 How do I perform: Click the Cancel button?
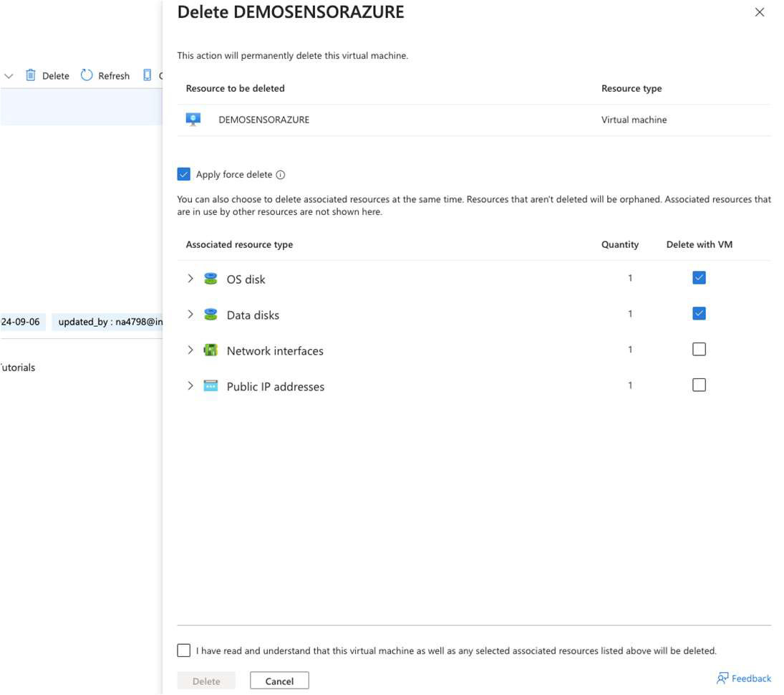point(279,680)
